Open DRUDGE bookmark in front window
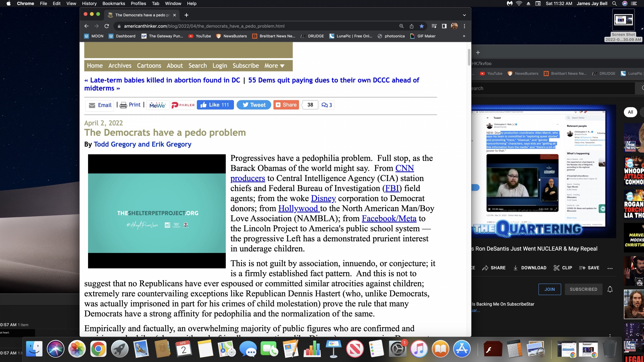 pyautogui.click(x=312, y=36)
